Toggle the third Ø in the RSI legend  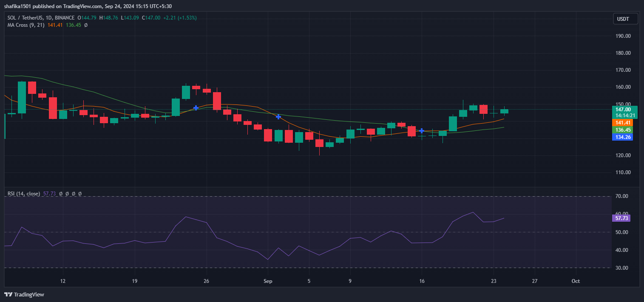(x=74, y=194)
